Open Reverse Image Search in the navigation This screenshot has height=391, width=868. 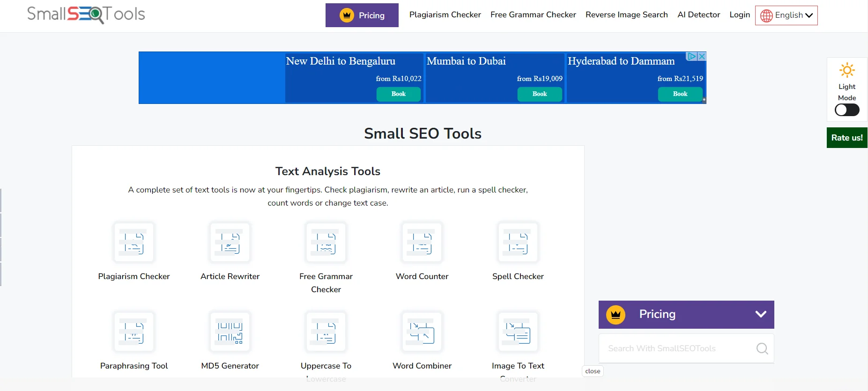point(627,15)
